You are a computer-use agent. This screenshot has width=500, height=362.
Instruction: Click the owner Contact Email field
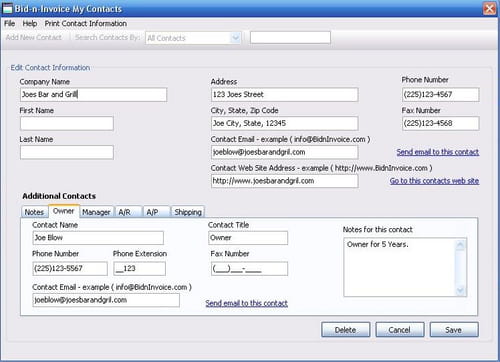pyautogui.click(x=106, y=300)
